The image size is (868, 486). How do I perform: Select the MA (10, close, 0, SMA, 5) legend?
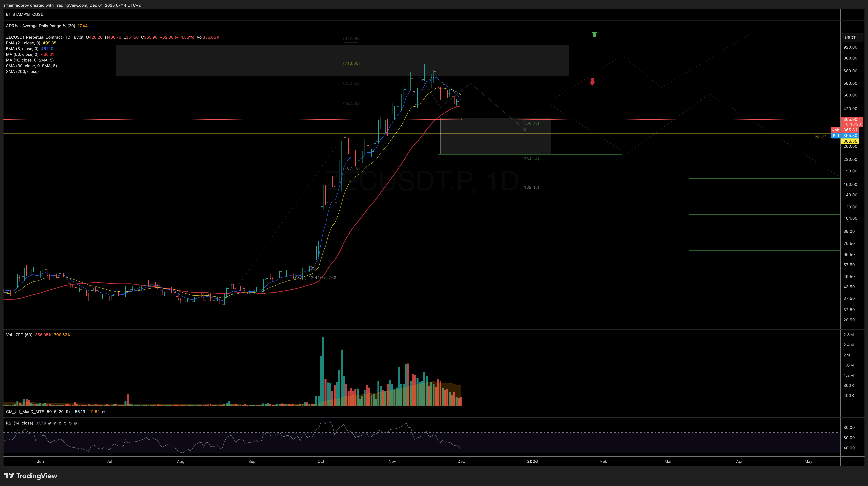coord(30,60)
